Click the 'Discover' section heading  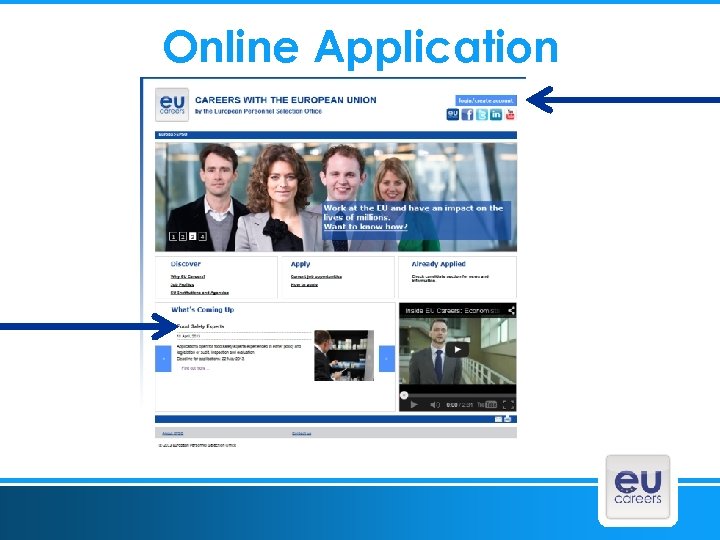(x=186, y=264)
